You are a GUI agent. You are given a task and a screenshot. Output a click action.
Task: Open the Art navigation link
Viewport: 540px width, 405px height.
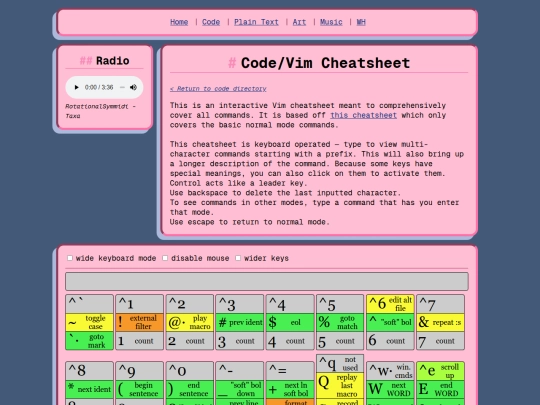coord(299,22)
